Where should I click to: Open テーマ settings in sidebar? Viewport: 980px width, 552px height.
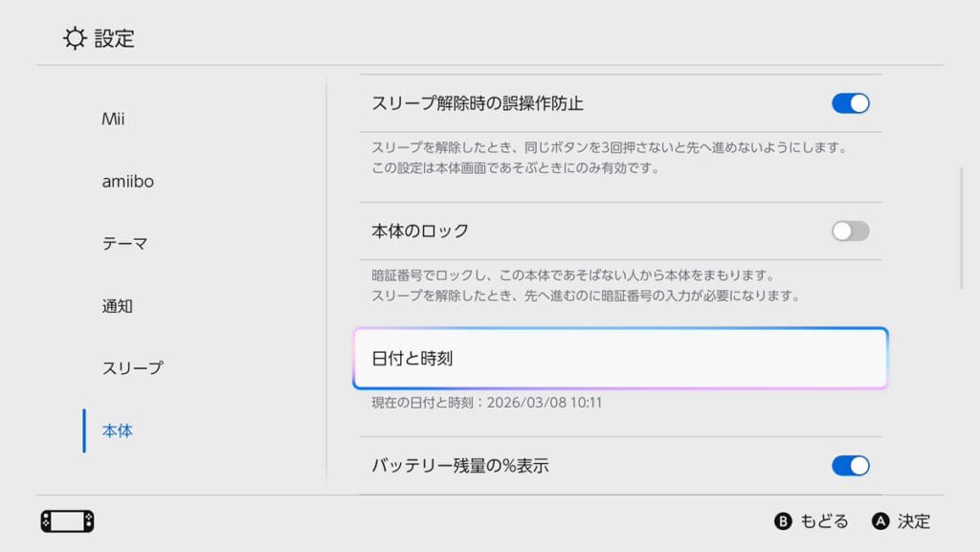point(125,244)
